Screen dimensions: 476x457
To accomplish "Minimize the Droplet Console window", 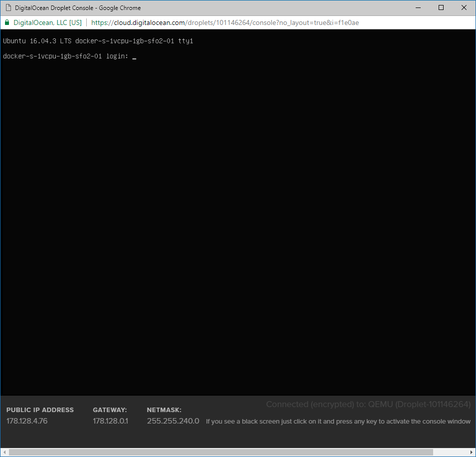I will click(x=418, y=7).
